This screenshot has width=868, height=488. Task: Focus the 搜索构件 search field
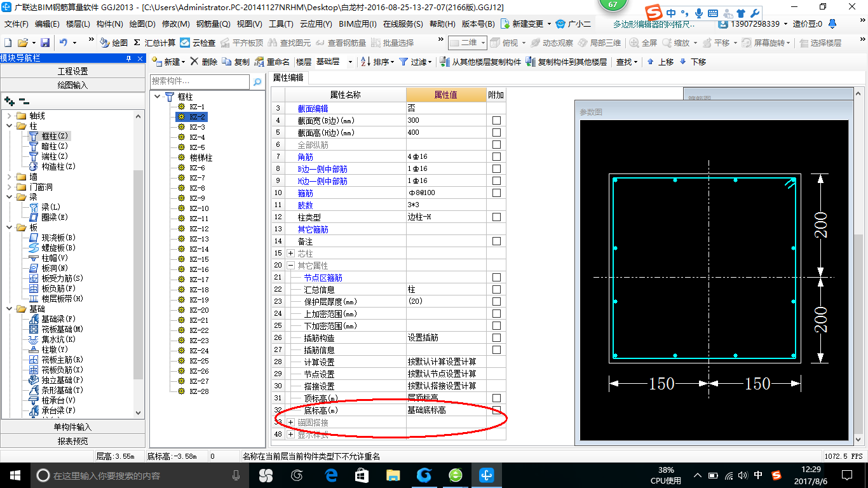pos(200,81)
